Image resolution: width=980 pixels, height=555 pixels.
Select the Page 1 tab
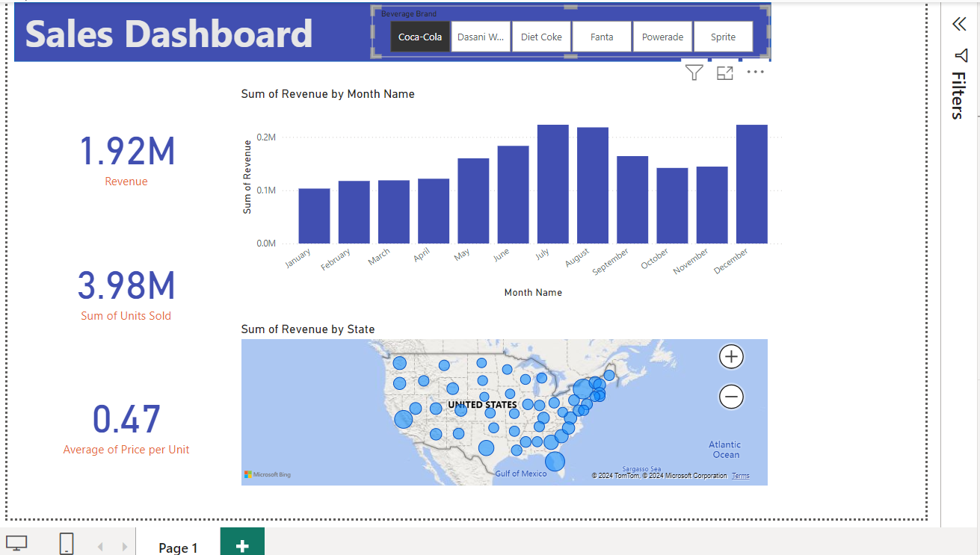pos(178,548)
